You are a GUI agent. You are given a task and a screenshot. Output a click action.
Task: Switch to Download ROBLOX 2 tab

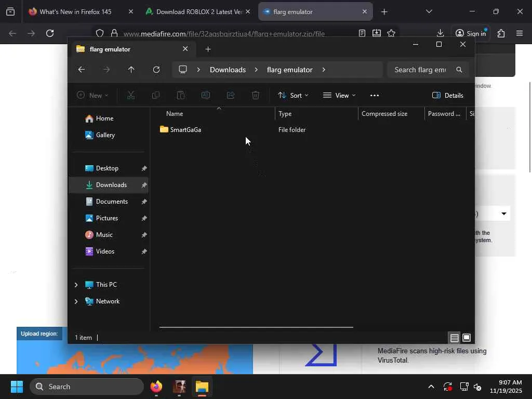click(x=199, y=12)
